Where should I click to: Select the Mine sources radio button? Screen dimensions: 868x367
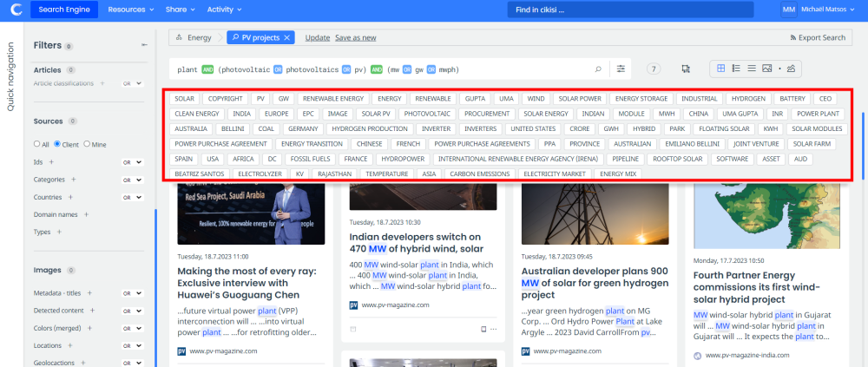pos(86,144)
